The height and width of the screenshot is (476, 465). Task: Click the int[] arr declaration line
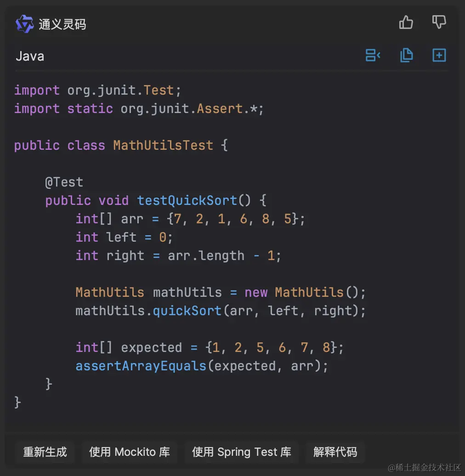(190, 219)
